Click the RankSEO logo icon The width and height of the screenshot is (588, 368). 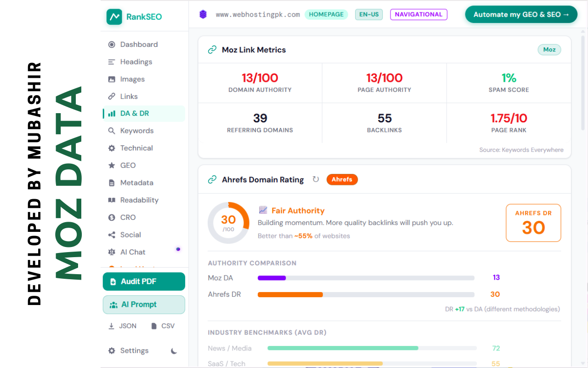114,17
